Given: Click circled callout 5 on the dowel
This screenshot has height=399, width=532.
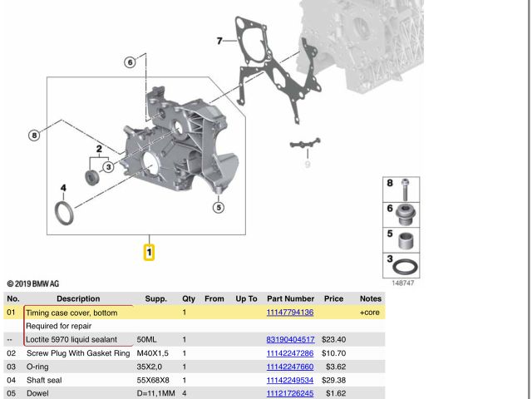Looking at the screenshot, I should (x=219, y=207).
